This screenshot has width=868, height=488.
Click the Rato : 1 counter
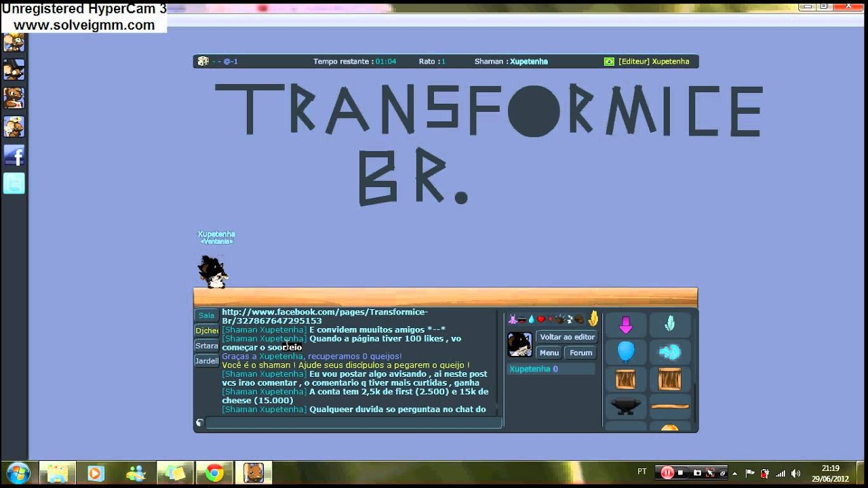pos(432,61)
